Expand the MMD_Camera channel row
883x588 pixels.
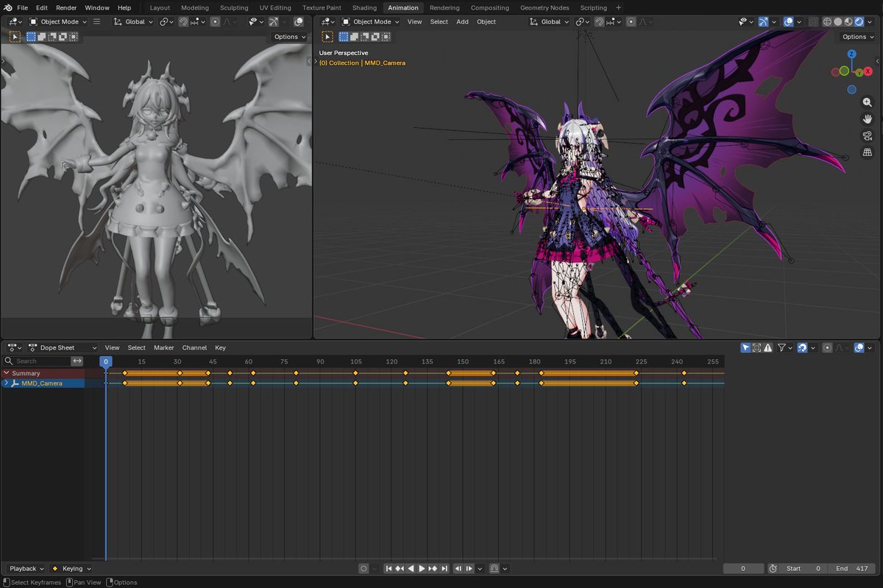coord(6,383)
